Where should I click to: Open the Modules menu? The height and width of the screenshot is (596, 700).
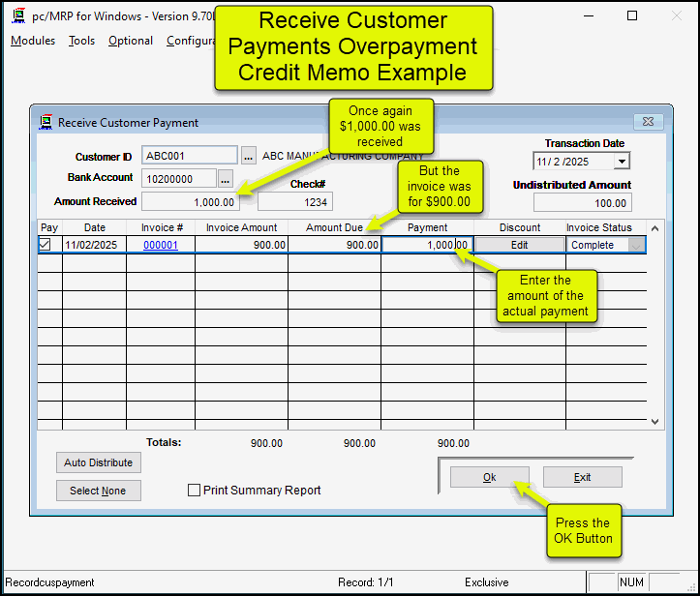pos(33,41)
